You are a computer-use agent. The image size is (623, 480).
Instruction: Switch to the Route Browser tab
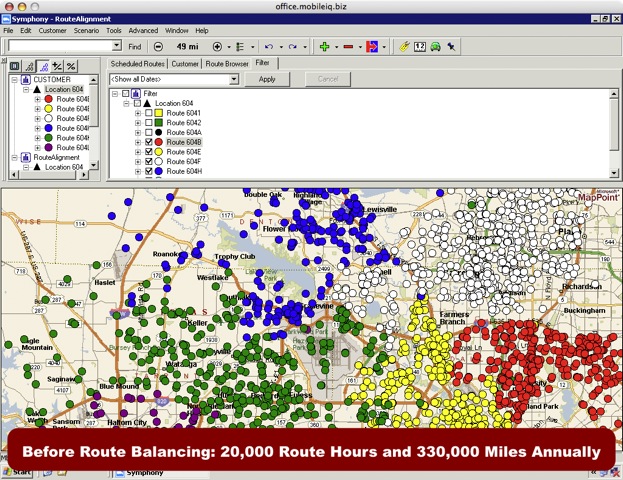tap(226, 63)
